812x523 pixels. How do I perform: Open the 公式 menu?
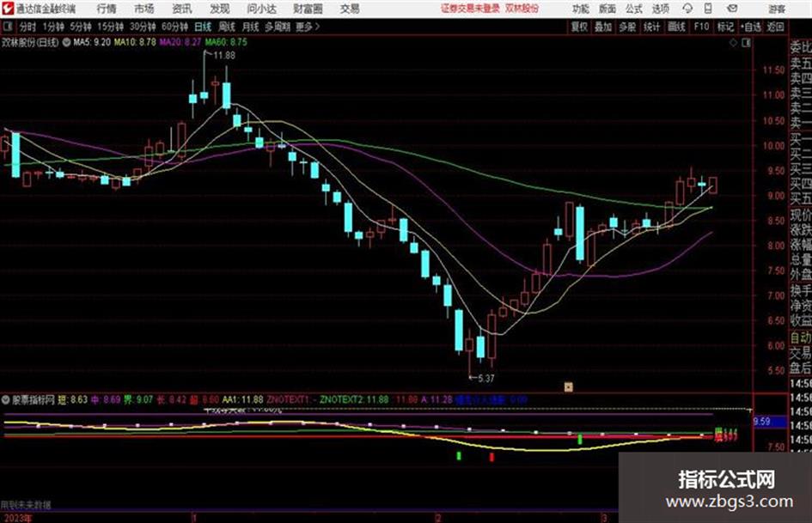point(634,9)
